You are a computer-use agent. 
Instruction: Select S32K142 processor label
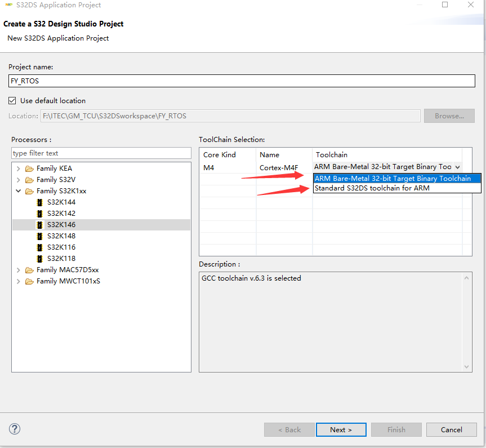[61, 214]
